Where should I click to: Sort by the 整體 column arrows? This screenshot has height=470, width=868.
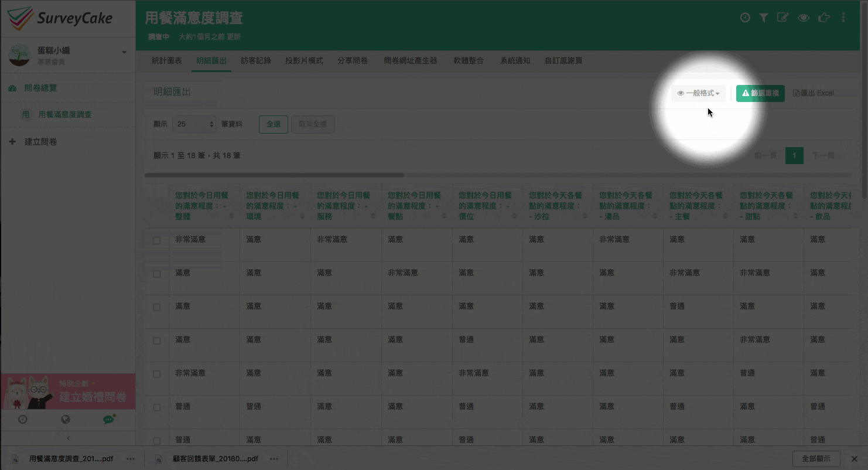pyautogui.click(x=232, y=216)
